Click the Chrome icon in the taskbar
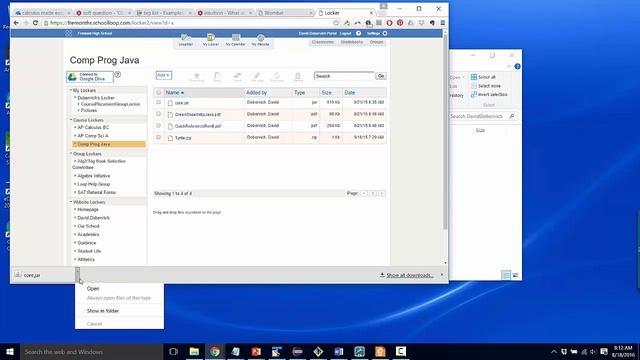The height and width of the screenshot is (360, 640). (x=215, y=351)
